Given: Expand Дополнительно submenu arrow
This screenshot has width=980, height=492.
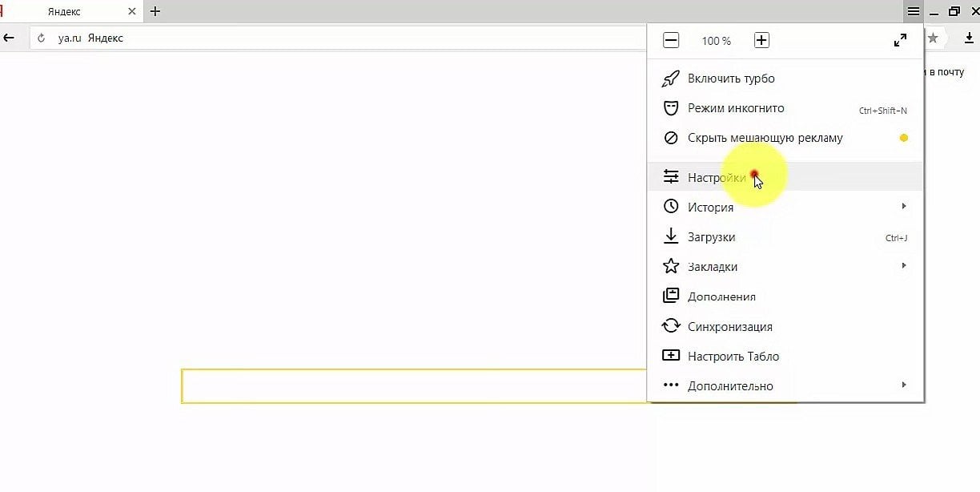Looking at the screenshot, I should pos(904,385).
